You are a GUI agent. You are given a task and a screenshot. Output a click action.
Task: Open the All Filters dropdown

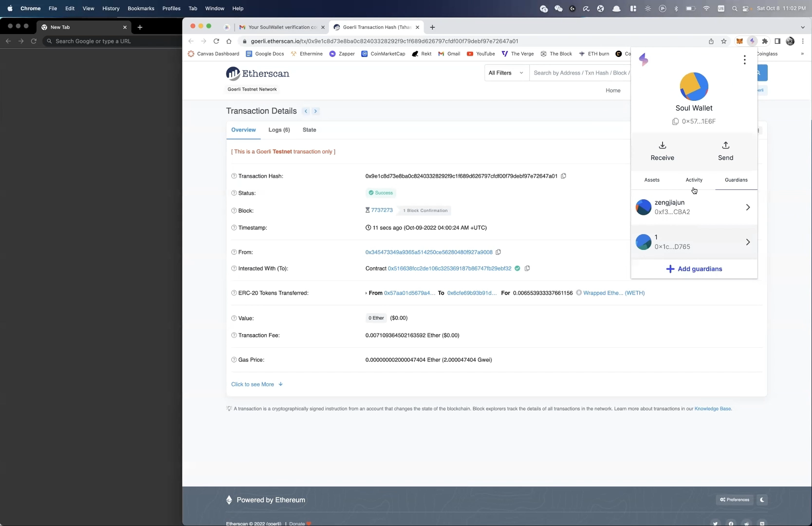click(x=506, y=73)
